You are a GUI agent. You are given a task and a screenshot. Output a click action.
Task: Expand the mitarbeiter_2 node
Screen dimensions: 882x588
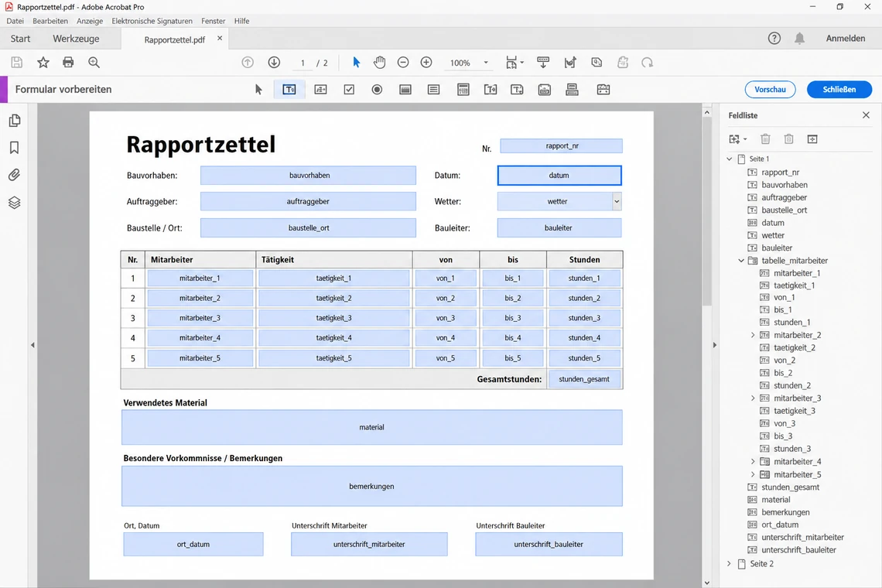[x=754, y=335]
